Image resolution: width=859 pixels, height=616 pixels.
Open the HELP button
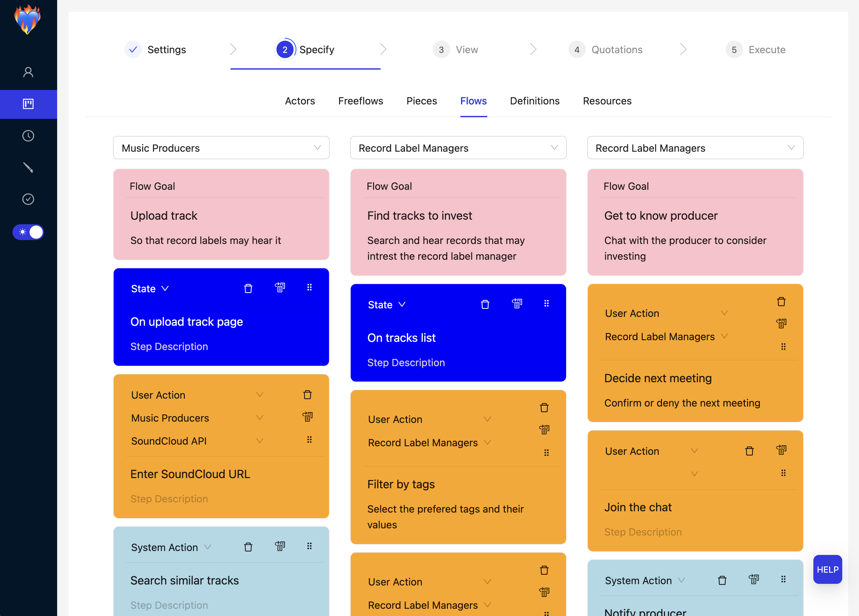(827, 569)
